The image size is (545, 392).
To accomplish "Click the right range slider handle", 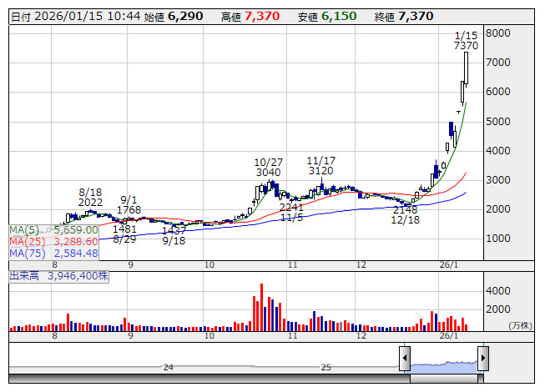I will point(482,359).
